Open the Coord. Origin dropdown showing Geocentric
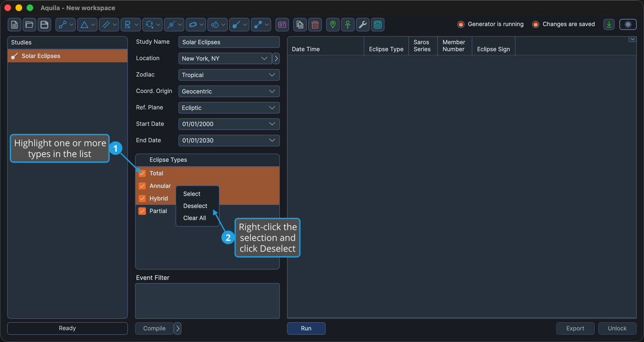 coord(229,91)
